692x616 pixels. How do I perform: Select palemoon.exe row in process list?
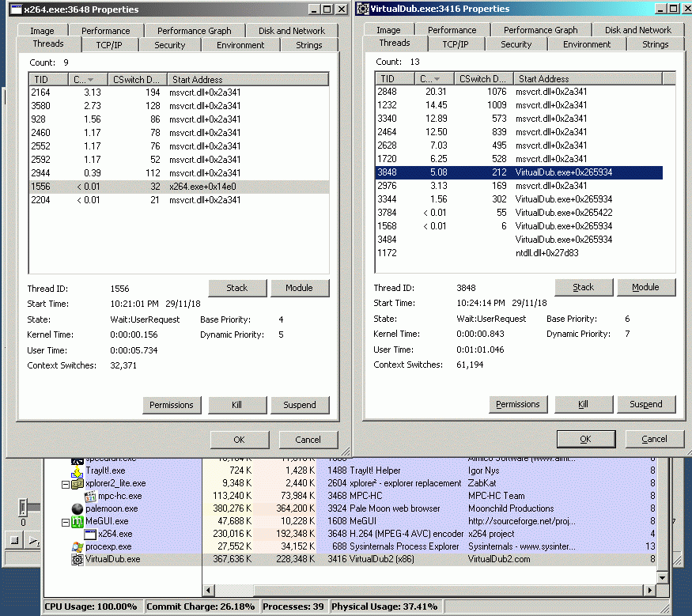click(350, 508)
